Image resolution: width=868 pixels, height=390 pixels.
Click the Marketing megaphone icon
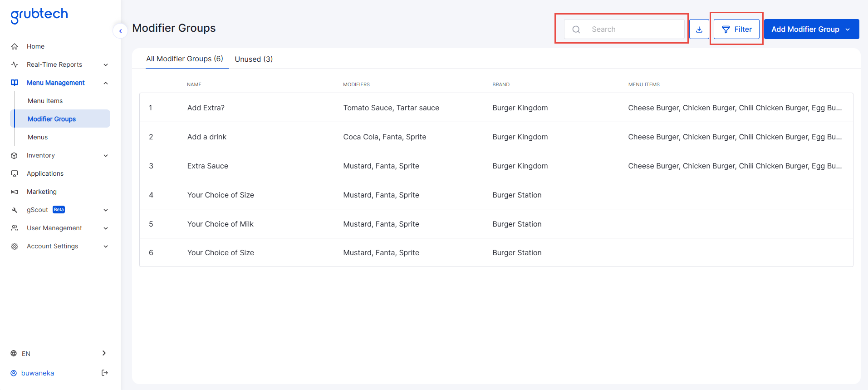[15, 192]
